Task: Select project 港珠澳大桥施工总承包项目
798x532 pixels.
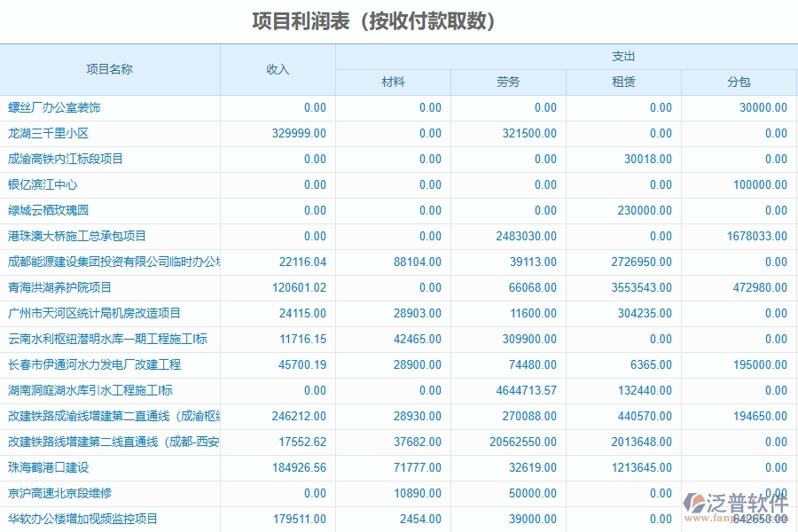Action: 75,236
